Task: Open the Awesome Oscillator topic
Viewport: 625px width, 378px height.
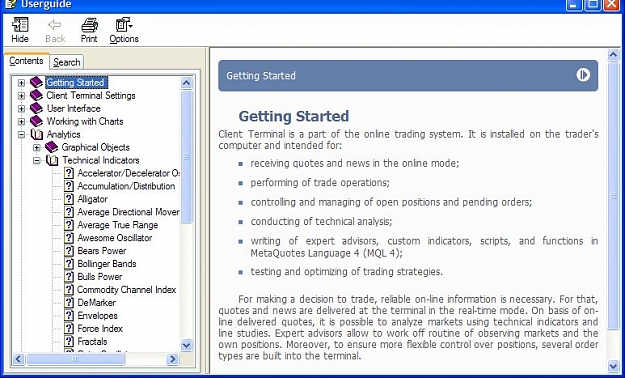Action: coord(114,238)
